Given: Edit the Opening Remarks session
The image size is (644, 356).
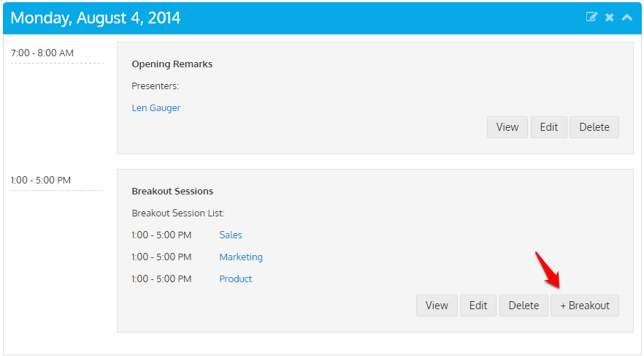Looking at the screenshot, I should click(x=549, y=127).
